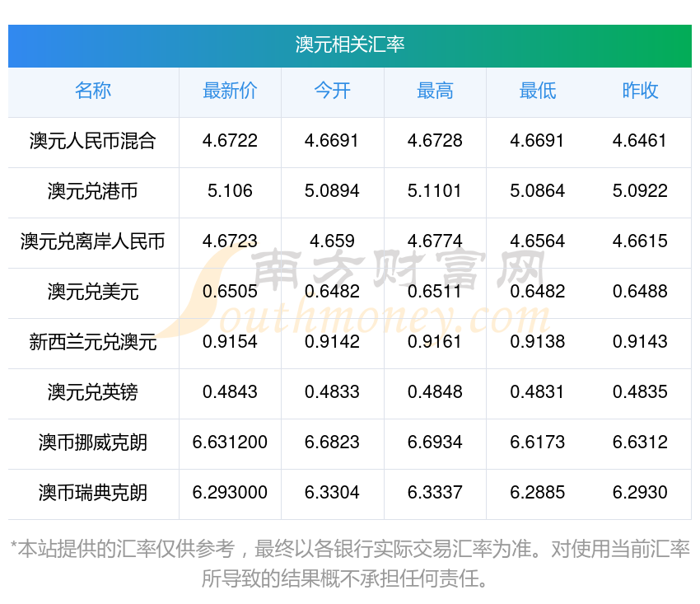Click open value 5.0894
The image size is (700, 604).
click(x=332, y=191)
